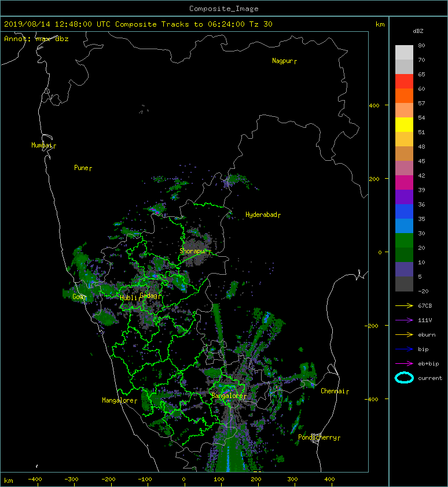Click the -200 tick on the right vertical axis
Screen dimensions: 448x487
tap(372, 326)
